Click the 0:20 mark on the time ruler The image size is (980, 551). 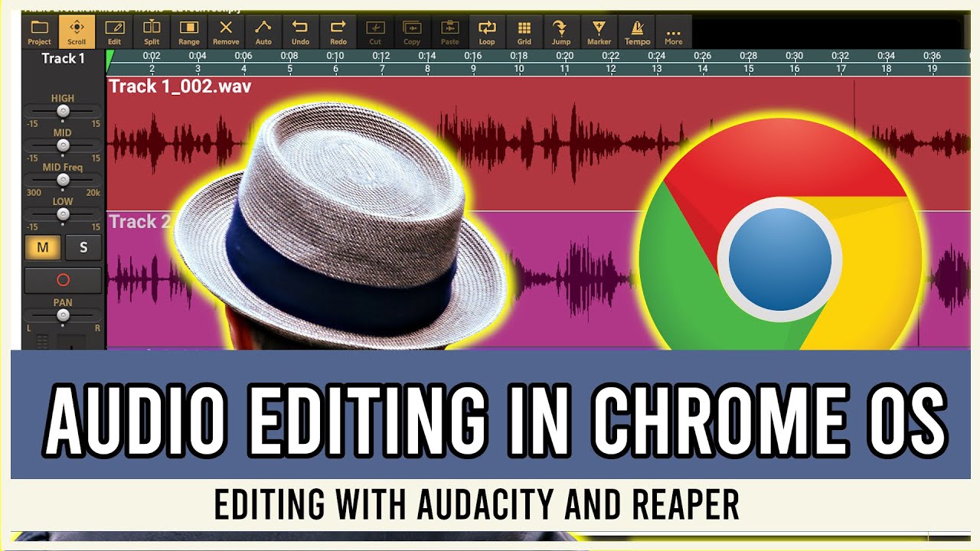tap(565, 56)
